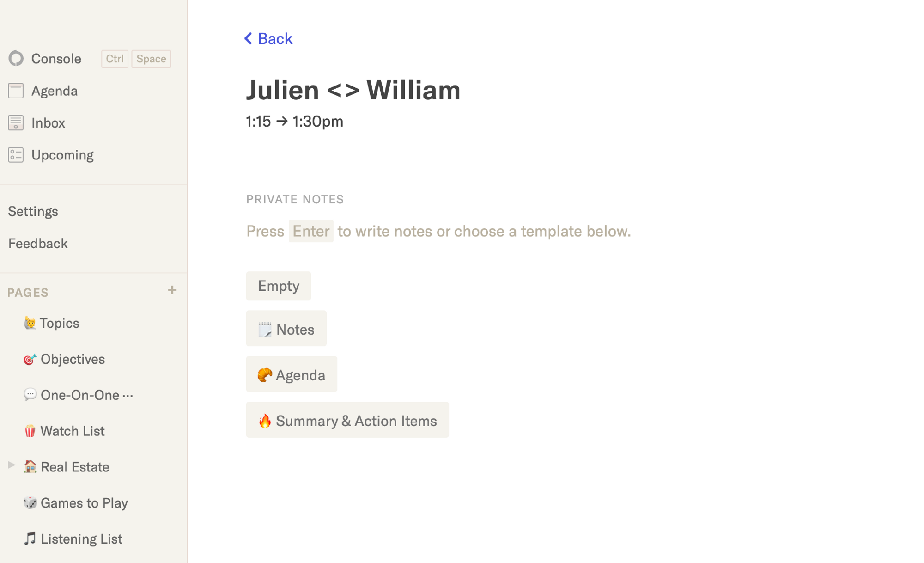Choose the Empty template

[x=278, y=286]
